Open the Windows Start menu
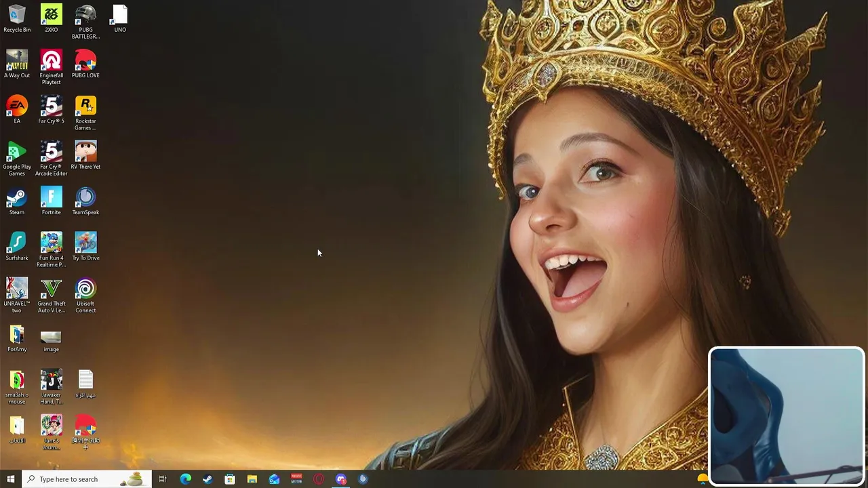The image size is (868, 488). point(10,479)
